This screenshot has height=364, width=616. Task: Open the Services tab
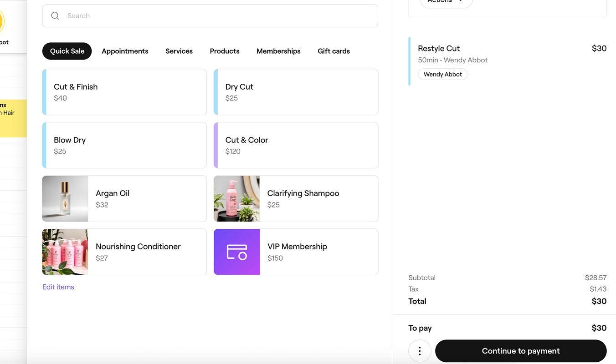click(x=179, y=51)
